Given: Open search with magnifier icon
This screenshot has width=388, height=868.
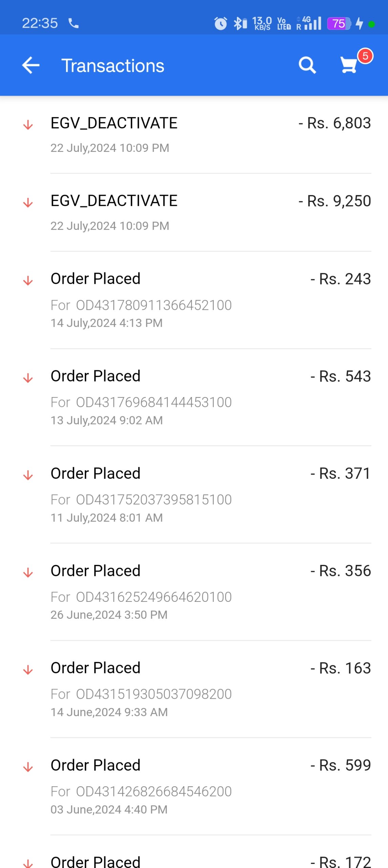Looking at the screenshot, I should (x=307, y=65).
